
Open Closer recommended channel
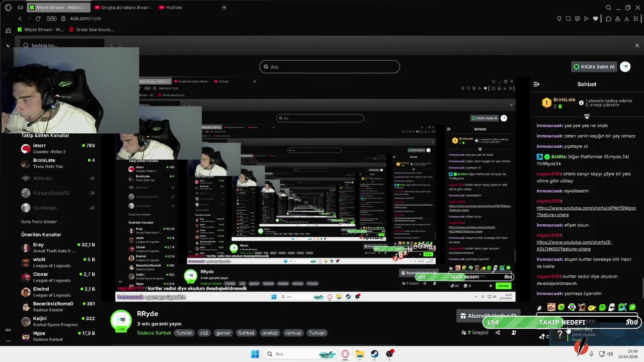pos(58,277)
